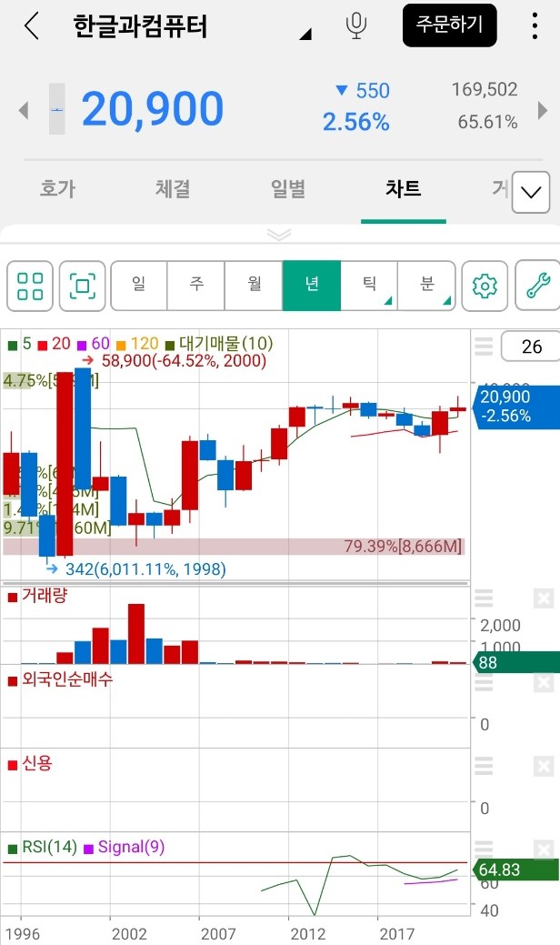Close the 신용 indicator panel
The width and height of the screenshot is (560, 945).
tap(543, 766)
